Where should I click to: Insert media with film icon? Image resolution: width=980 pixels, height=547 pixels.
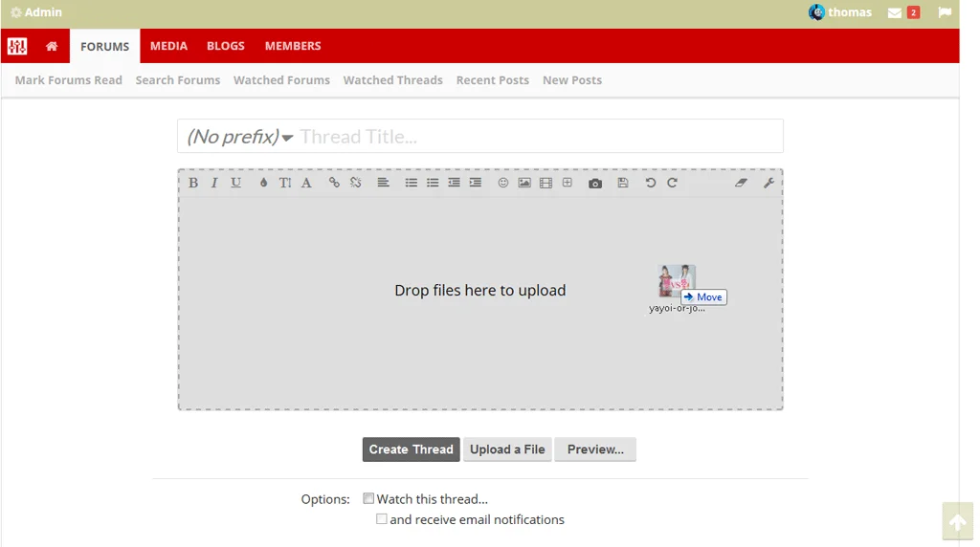pos(546,183)
